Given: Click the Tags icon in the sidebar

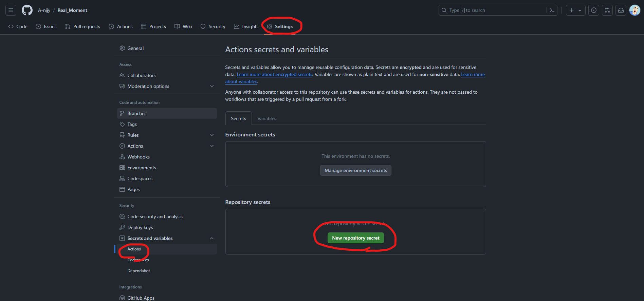Looking at the screenshot, I should click(122, 124).
